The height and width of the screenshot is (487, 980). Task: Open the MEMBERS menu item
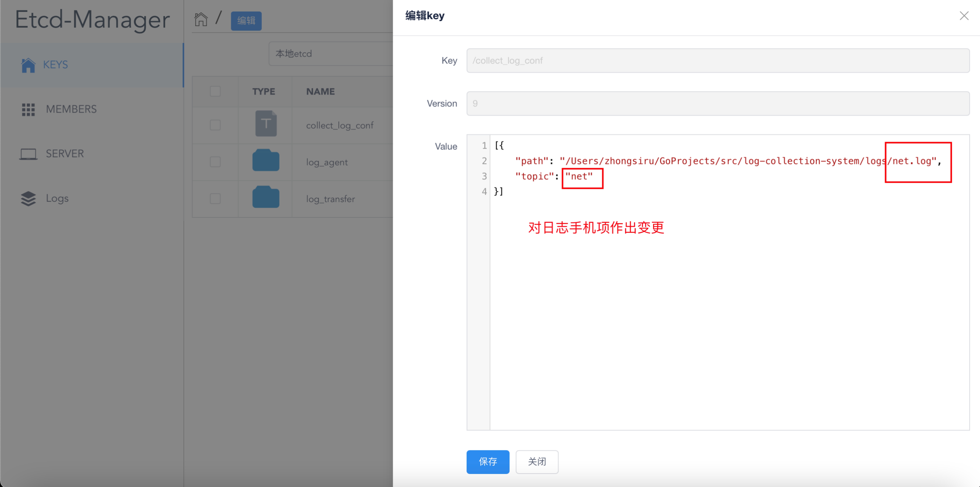pyautogui.click(x=92, y=109)
